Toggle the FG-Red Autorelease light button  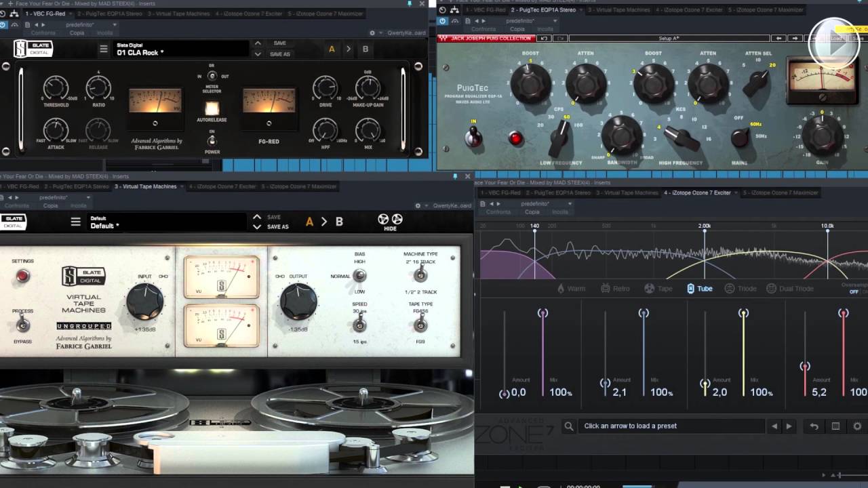click(212, 108)
